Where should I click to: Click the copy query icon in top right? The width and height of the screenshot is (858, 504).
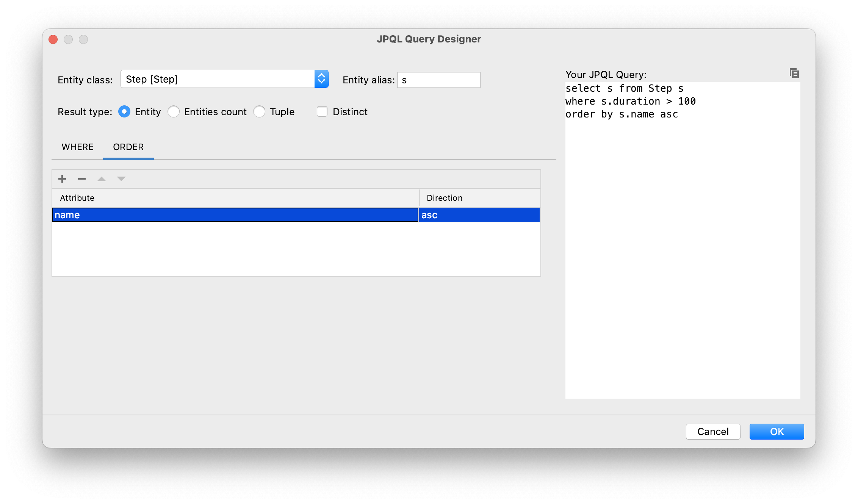coord(794,74)
